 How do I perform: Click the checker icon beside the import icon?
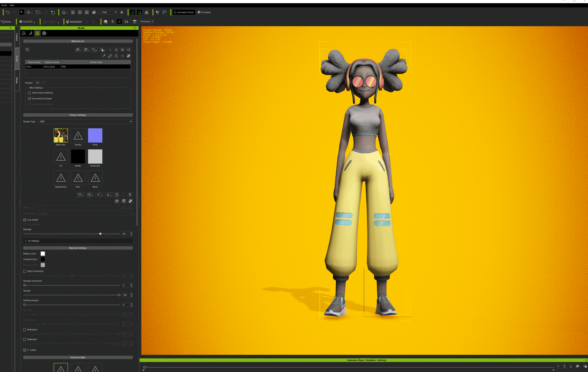[130, 201]
